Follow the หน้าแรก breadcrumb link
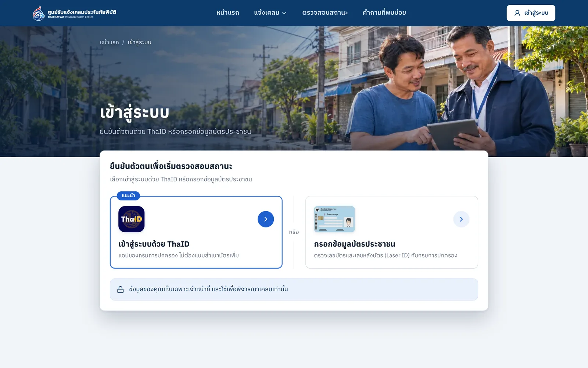Image resolution: width=588 pixels, height=368 pixels. [109, 42]
